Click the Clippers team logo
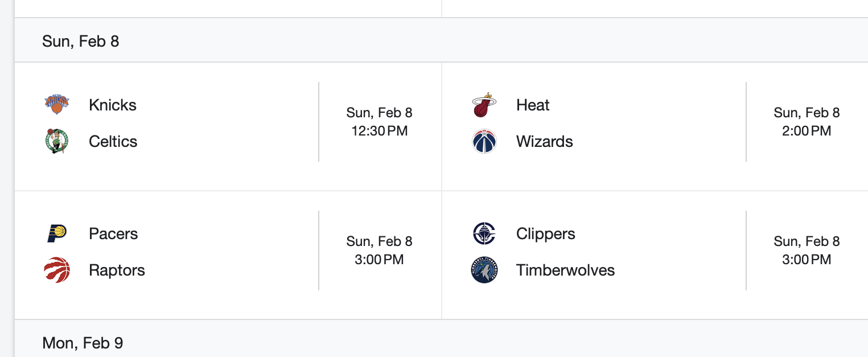Image resolution: width=868 pixels, height=357 pixels. pyautogui.click(x=484, y=233)
